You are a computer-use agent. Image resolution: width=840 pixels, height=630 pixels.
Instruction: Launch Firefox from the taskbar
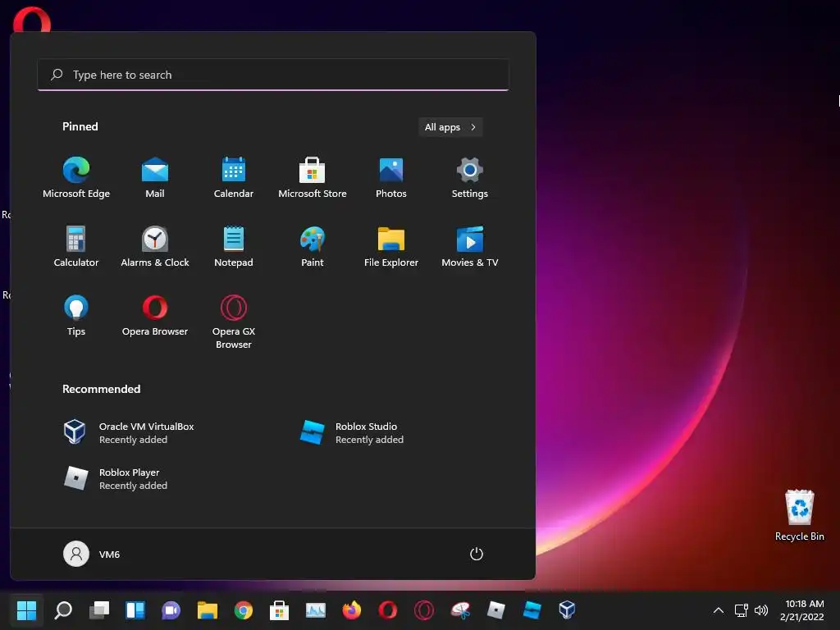pyautogui.click(x=351, y=609)
